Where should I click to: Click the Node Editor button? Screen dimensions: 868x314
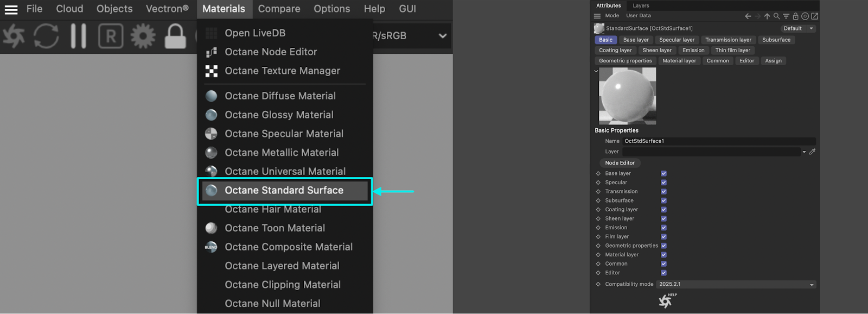(x=620, y=163)
